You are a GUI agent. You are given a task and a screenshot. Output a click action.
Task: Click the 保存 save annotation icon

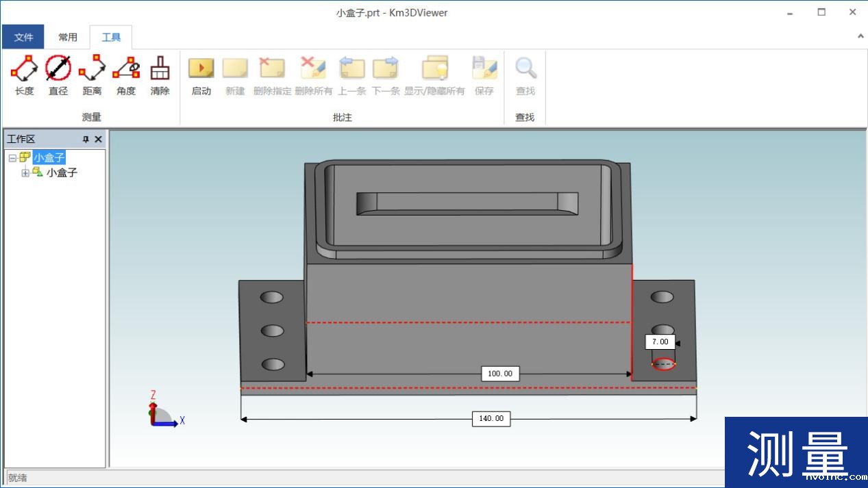[484, 75]
